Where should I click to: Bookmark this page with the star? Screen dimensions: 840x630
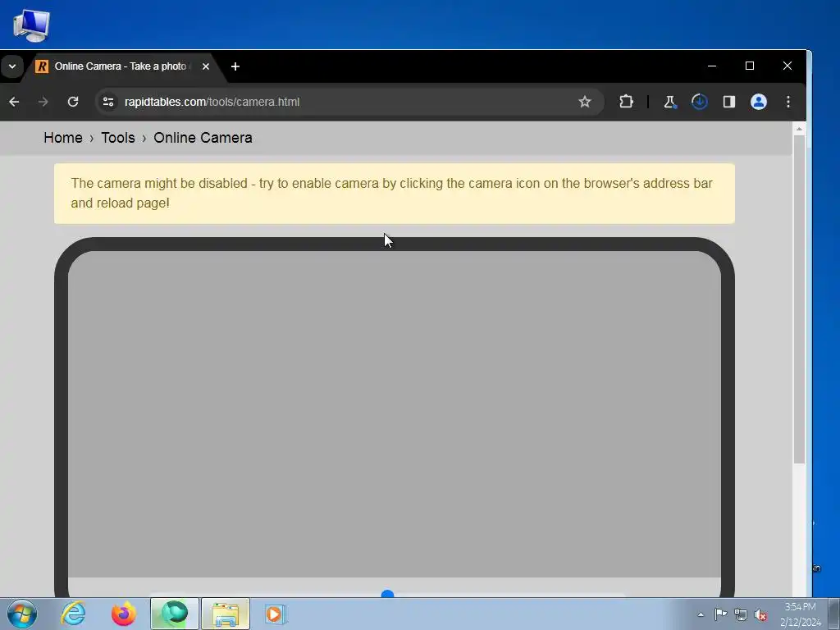coord(584,102)
